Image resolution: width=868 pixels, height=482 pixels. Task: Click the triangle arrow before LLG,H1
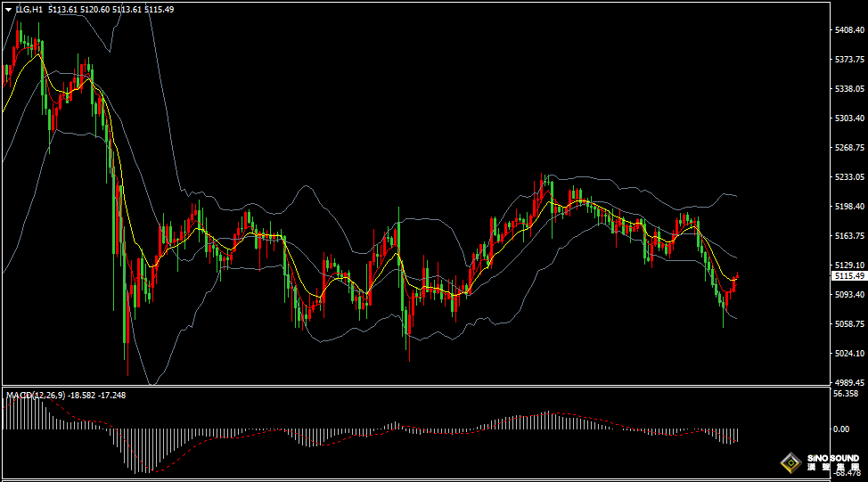pos(8,9)
